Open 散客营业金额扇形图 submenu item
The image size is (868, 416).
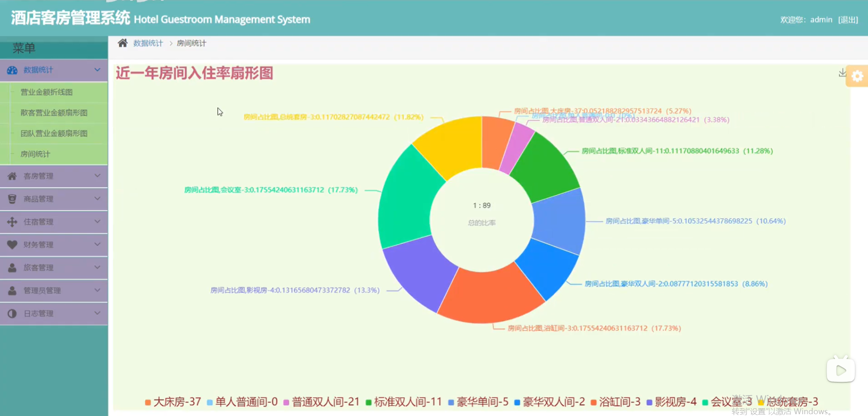click(54, 113)
